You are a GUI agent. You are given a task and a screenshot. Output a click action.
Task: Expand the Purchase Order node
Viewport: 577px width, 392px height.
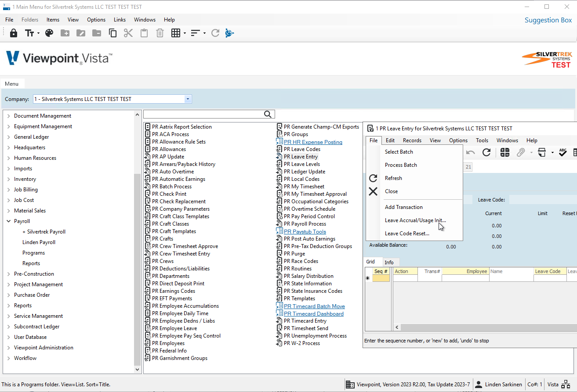pos(9,295)
